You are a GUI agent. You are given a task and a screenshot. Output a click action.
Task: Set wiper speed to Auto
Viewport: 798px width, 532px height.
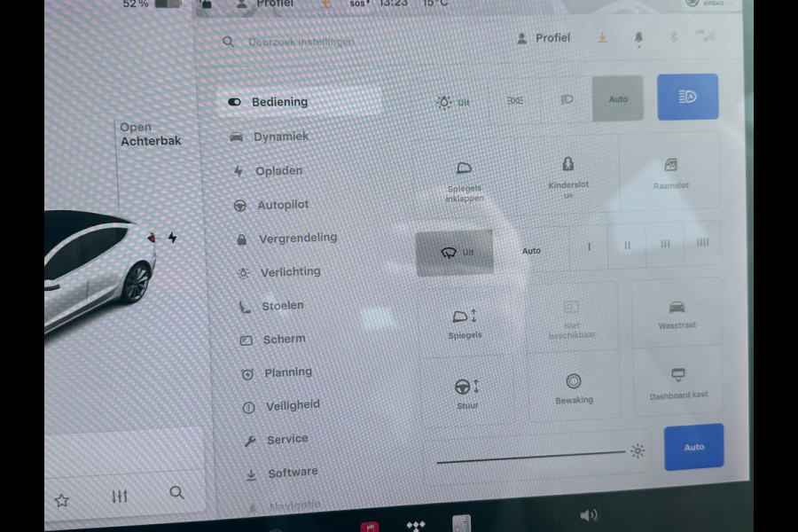[x=531, y=251]
